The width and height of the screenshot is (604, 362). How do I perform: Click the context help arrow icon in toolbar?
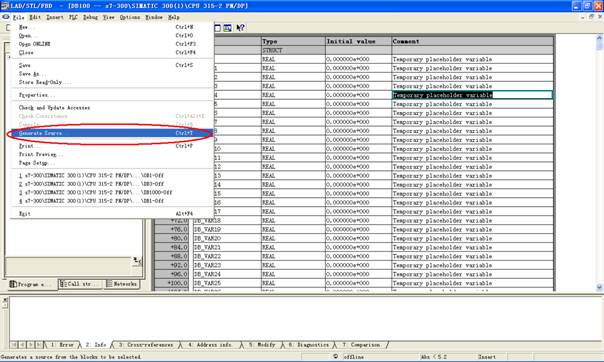pyautogui.click(x=240, y=28)
